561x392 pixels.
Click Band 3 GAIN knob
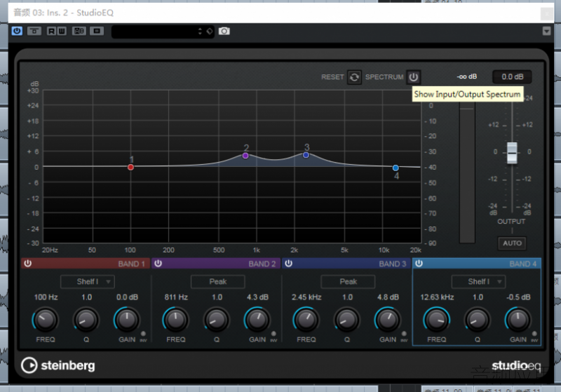[388, 319]
